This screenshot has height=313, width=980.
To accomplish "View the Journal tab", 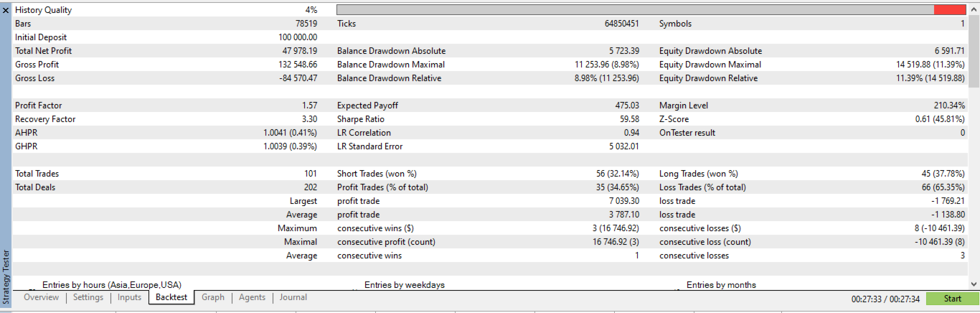I will (293, 297).
